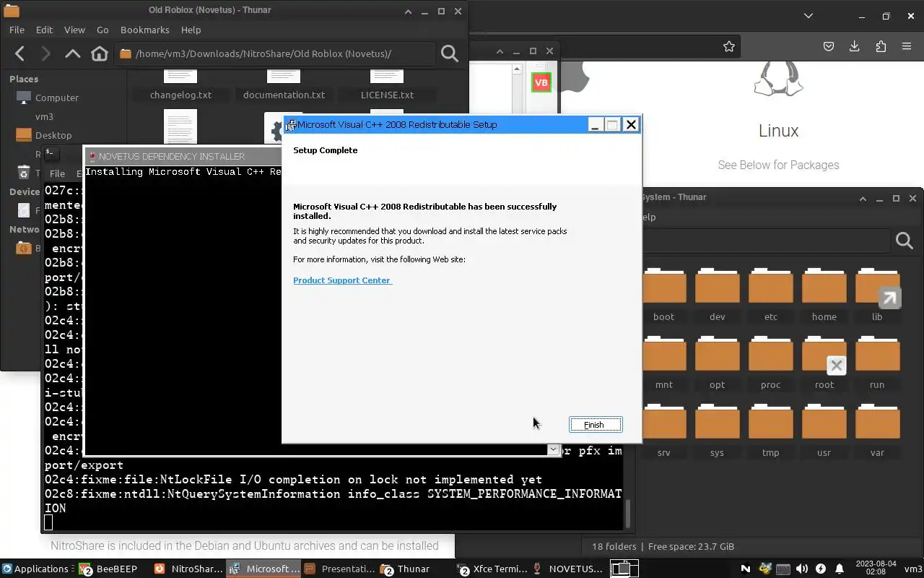Select Computer in Thunar Places sidebar
The height and width of the screenshot is (578, 924).
pyautogui.click(x=56, y=98)
